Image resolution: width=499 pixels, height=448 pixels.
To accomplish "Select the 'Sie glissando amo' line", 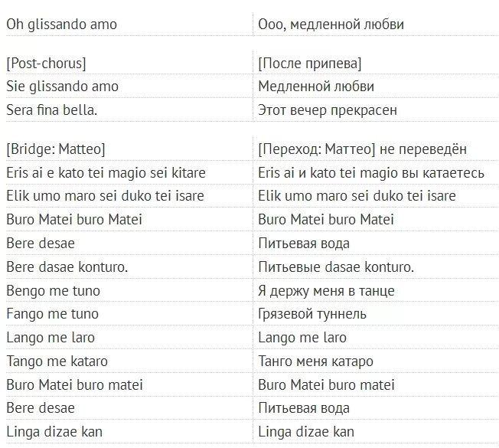I will [x=63, y=87].
